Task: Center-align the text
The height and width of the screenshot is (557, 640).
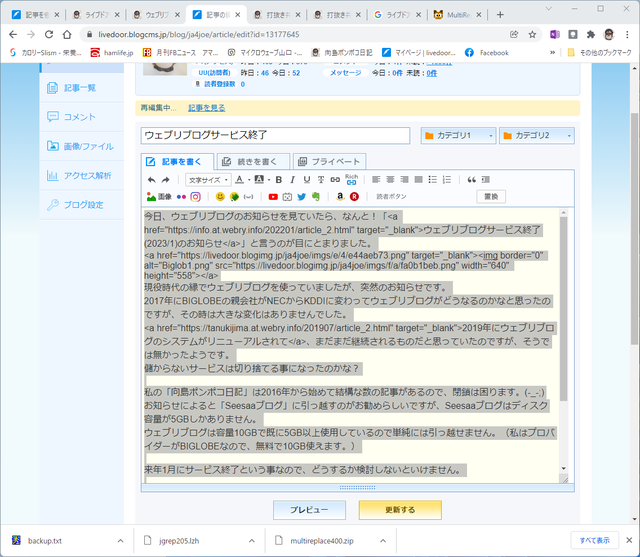Action: coord(390,180)
